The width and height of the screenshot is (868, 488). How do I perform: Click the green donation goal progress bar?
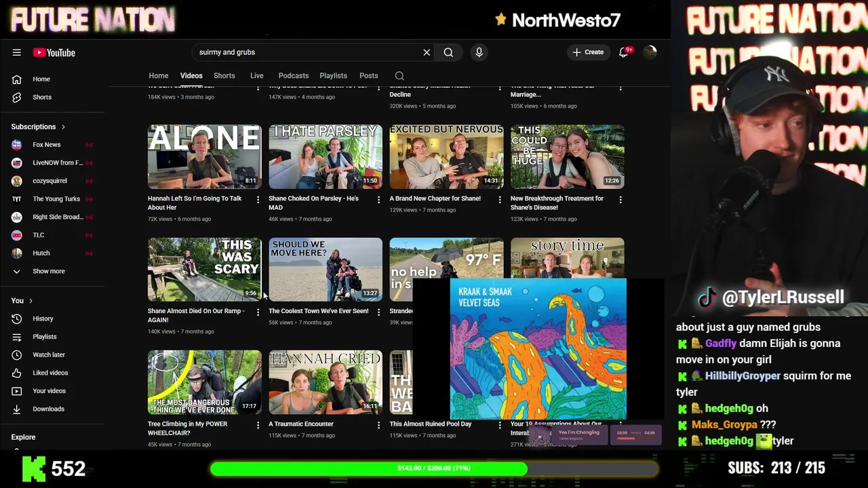coord(434,468)
